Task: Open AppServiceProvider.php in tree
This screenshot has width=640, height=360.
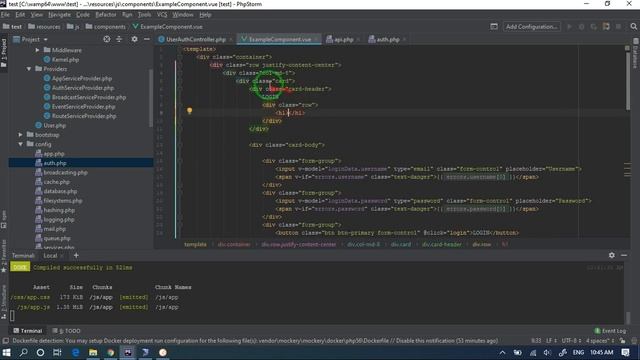Action: [82, 78]
